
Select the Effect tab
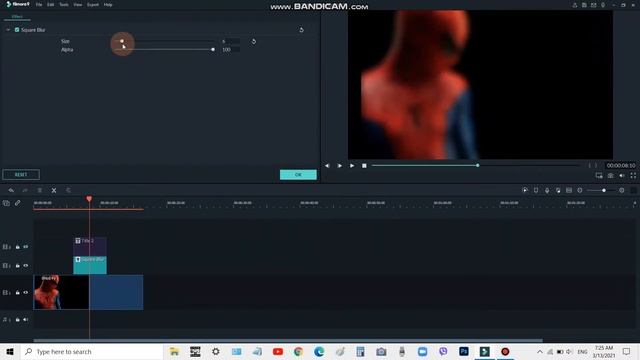click(17, 16)
